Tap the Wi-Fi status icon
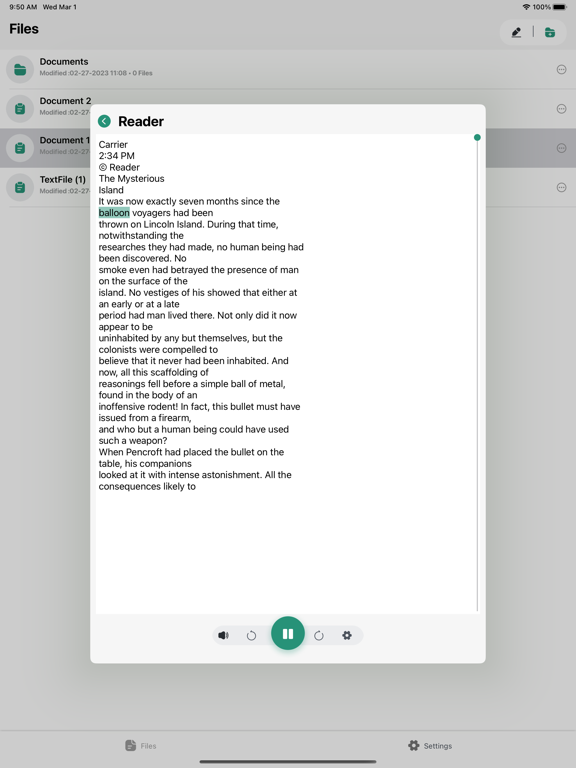Viewport: 576px width, 768px height. tap(527, 7)
